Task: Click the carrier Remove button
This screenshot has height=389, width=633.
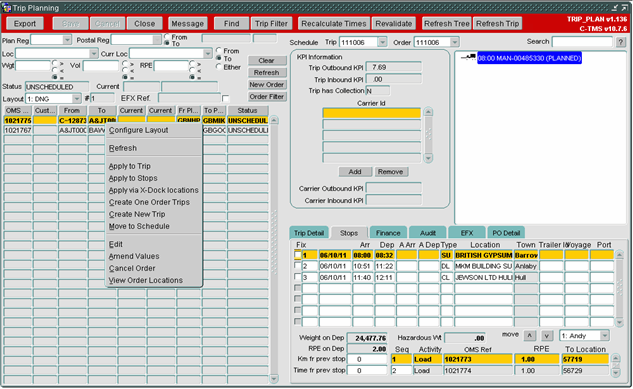Action: click(x=390, y=172)
